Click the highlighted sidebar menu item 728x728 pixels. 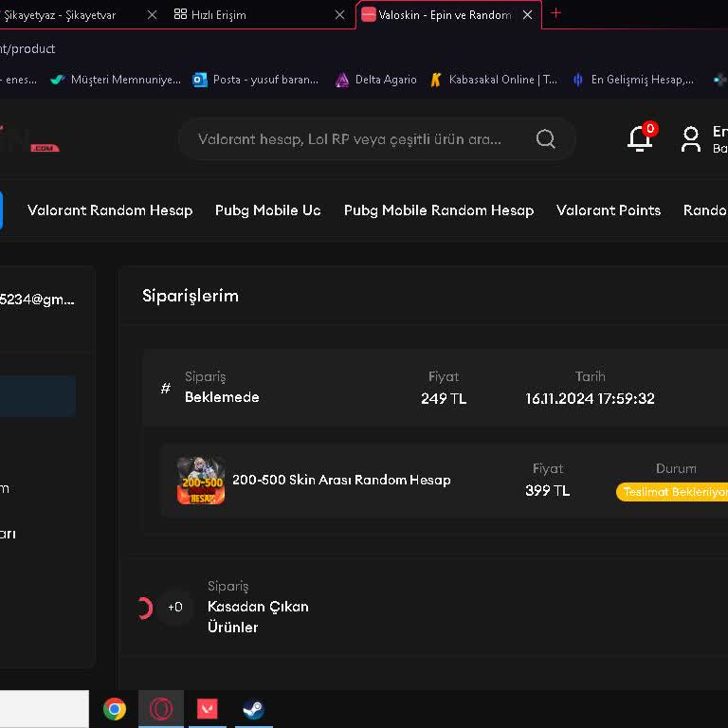[37, 395]
